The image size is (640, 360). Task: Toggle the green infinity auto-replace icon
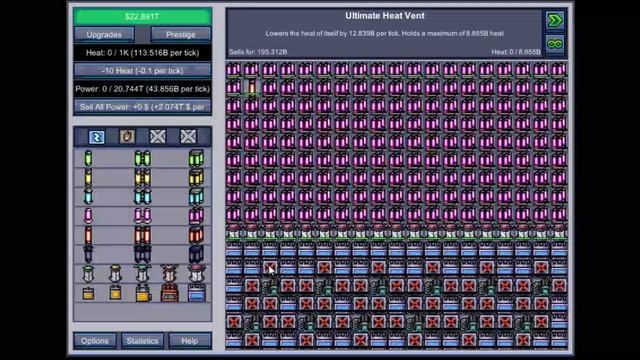(x=555, y=44)
